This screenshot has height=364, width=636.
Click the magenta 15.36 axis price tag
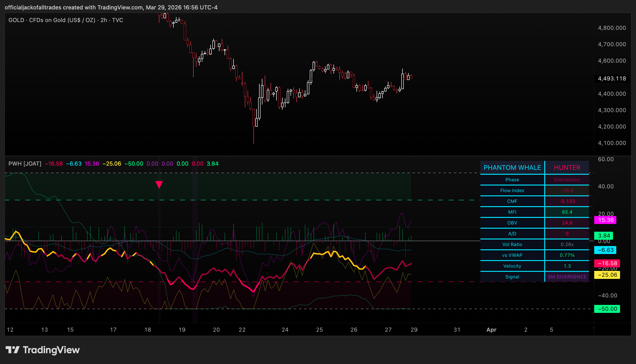click(605, 220)
